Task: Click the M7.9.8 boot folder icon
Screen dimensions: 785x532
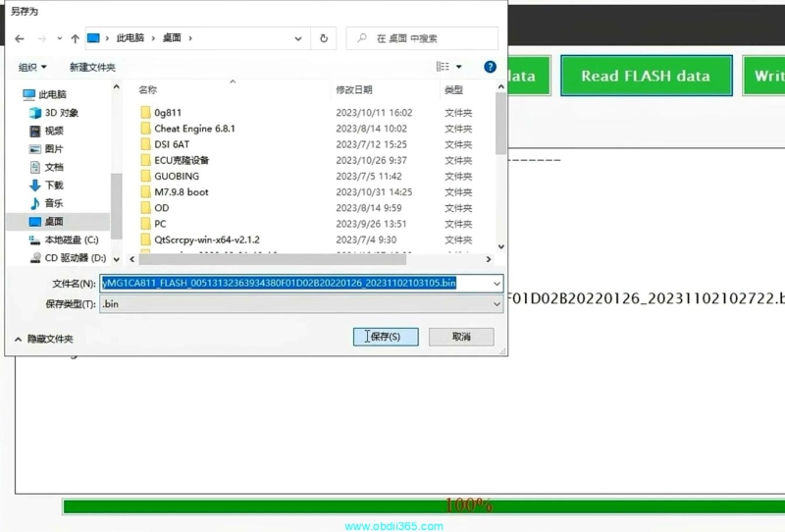Action: pyautogui.click(x=145, y=191)
